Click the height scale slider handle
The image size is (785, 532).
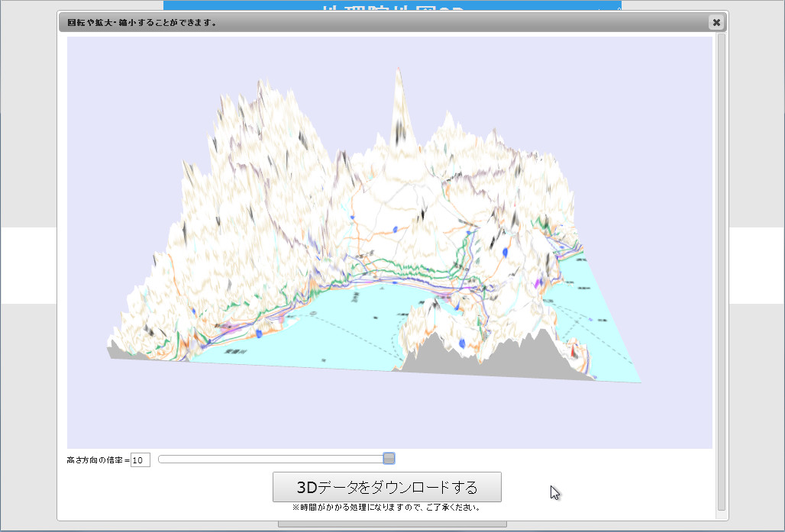389,459
